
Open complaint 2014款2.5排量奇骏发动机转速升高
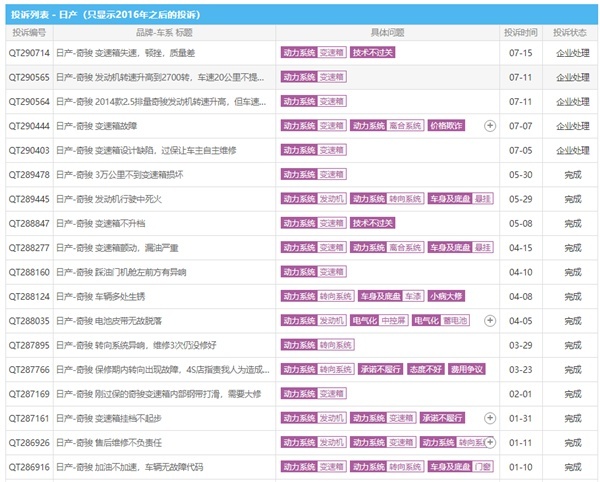point(161,102)
